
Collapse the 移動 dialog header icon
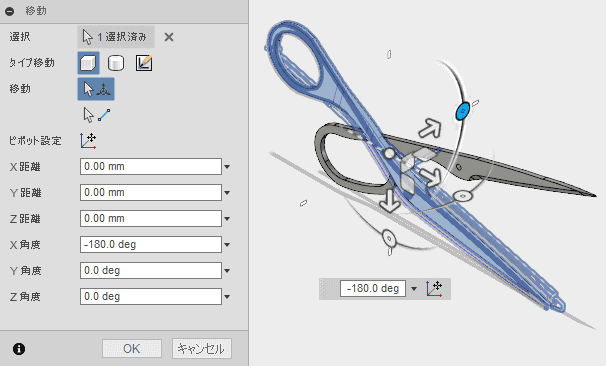pos(10,11)
